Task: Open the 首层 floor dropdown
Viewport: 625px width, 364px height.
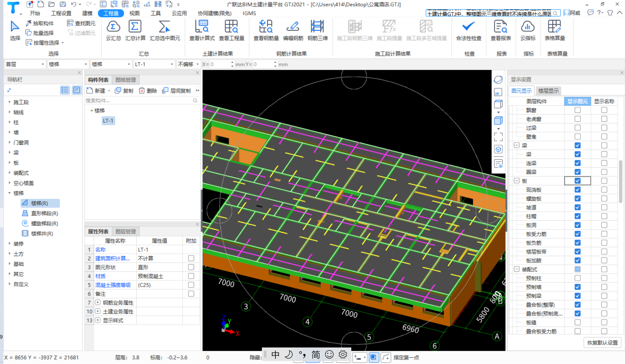Action: click(x=25, y=64)
